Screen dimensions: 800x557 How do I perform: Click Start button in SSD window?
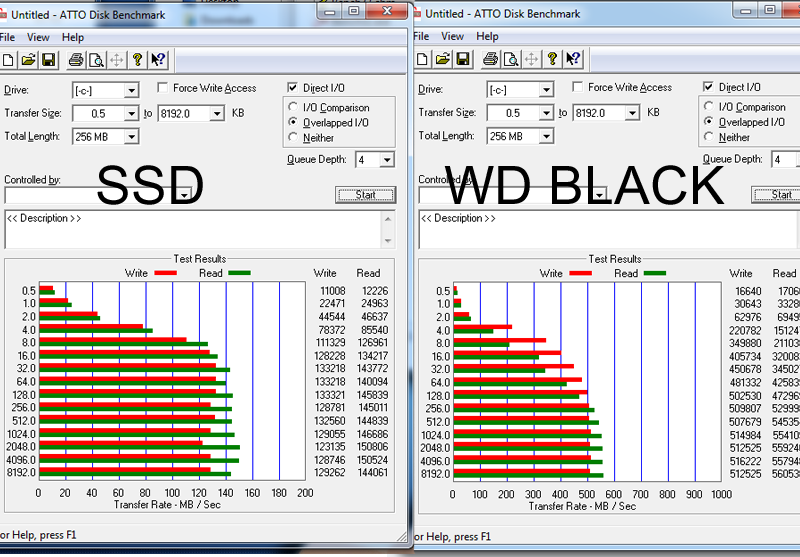[x=365, y=195]
